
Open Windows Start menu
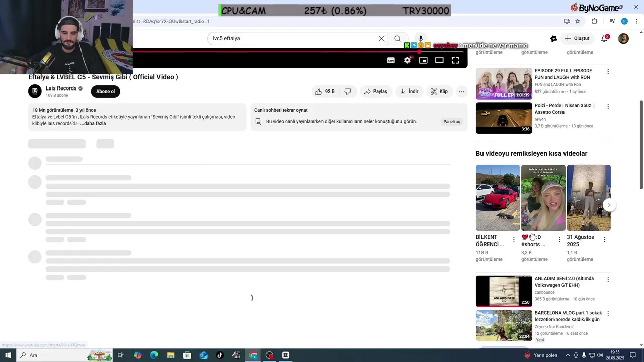click(x=8, y=355)
